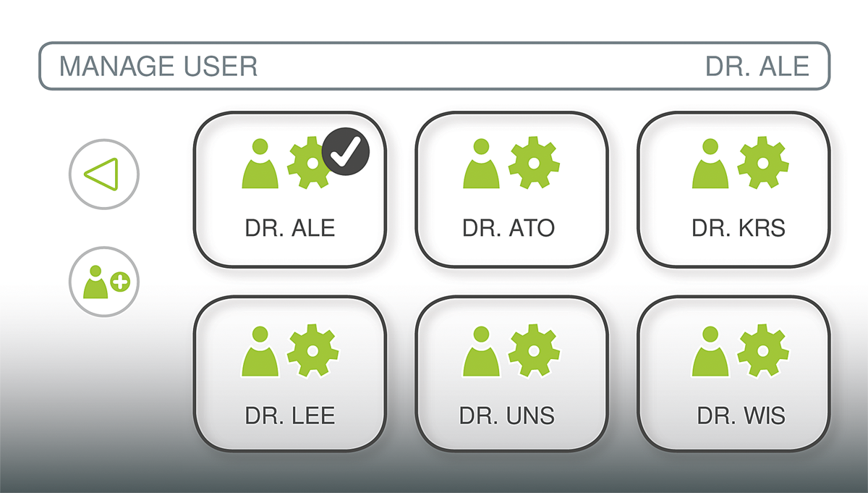
Task: Click current user DR. ALE in header
Action: pyautogui.click(x=757, y=67)
